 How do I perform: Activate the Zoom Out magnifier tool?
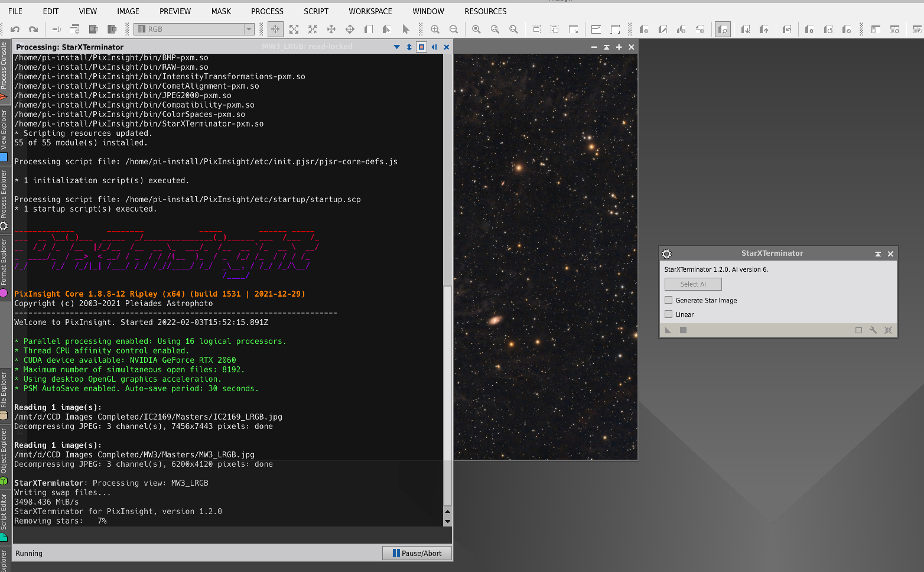pos(454,29)
